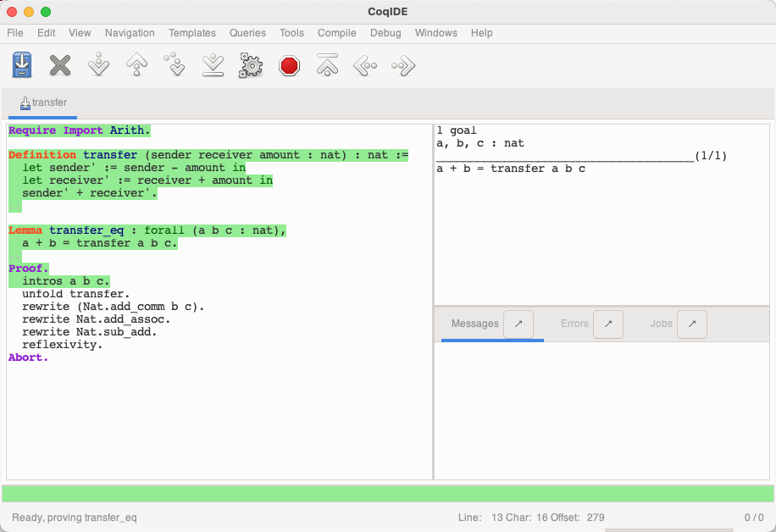This screenshot has width=776, height=532.
Task: Click the "reflexivity." line
Action: [63, 345]
